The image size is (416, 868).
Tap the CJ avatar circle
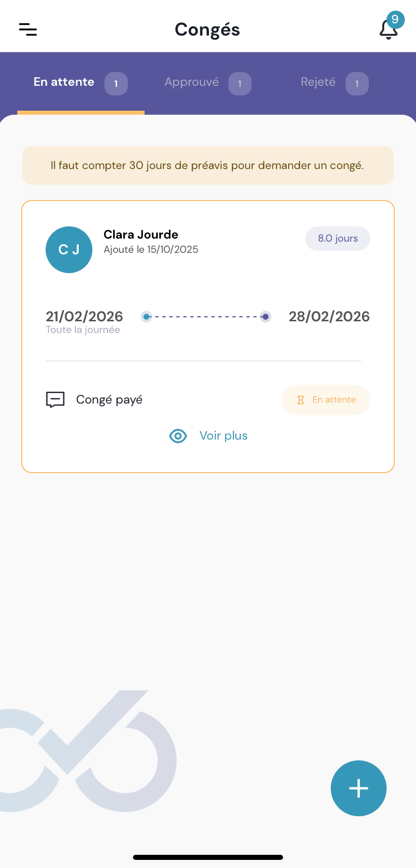(x=69, y=250)
